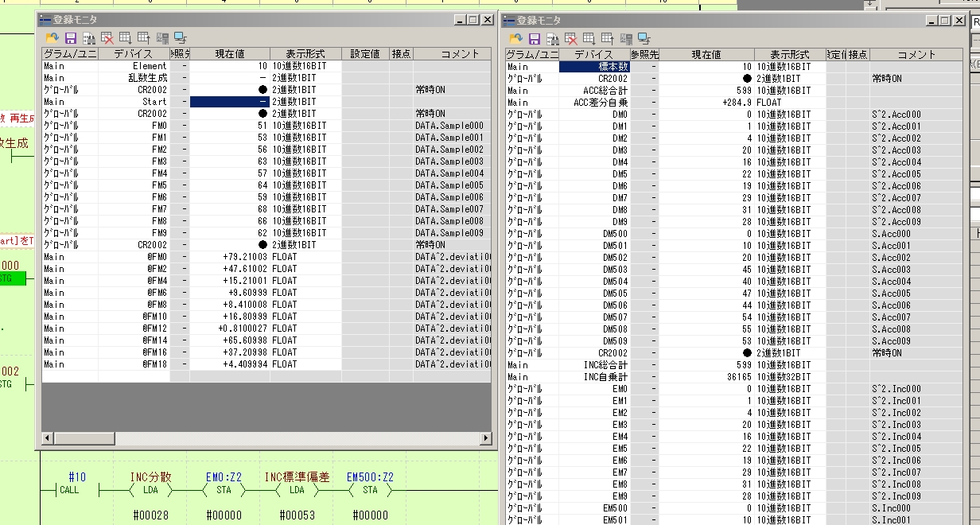Open left 登録モニタ title bar system icon
This screenshot has width=980, height=525.
click(x=45, y=19)
